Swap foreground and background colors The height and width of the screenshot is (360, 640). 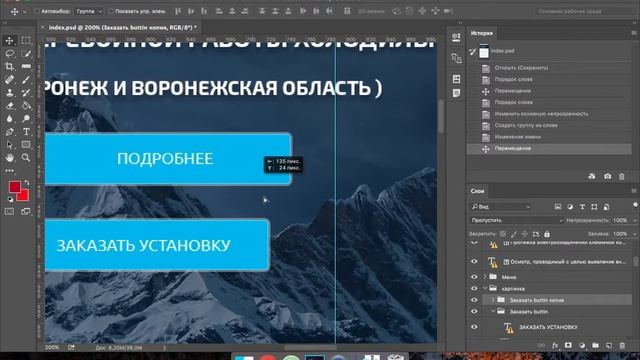click(27, 182)
